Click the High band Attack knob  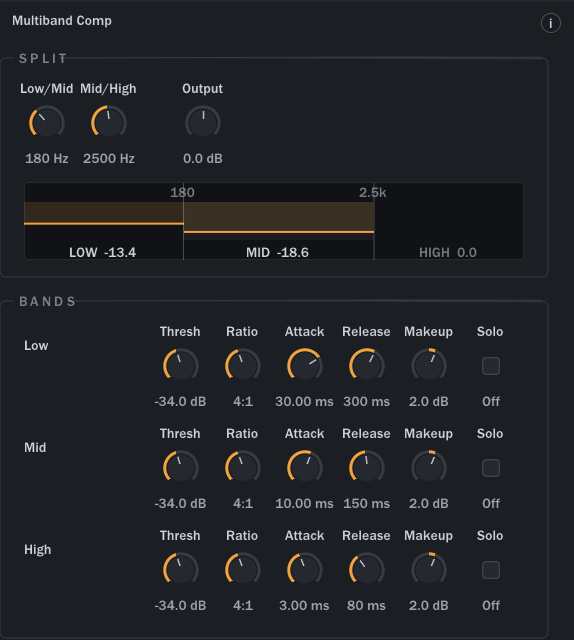pos(305,569)
